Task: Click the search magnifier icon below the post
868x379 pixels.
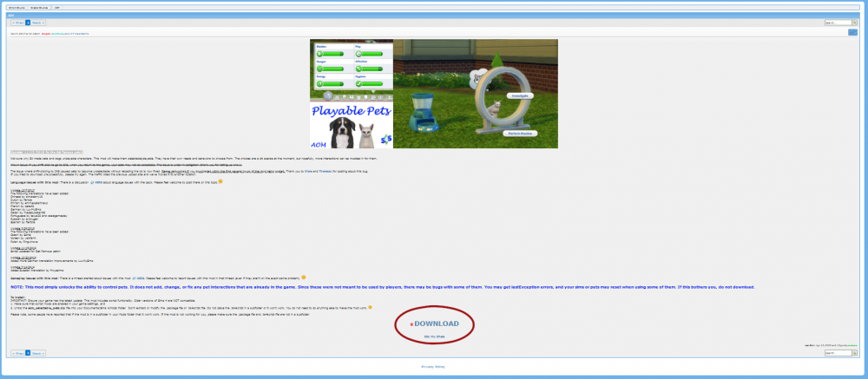Action: coord(855,353)
